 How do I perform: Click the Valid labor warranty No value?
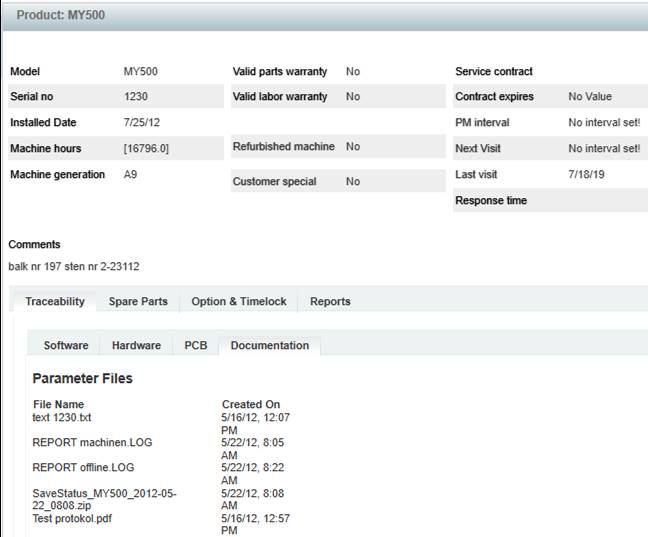tap(353, 96)
